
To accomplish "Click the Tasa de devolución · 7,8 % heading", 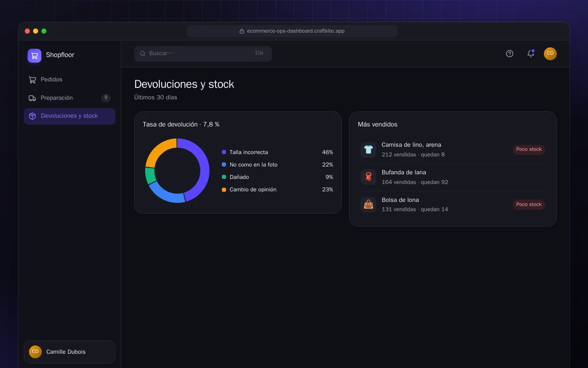I will click(181, 125).
